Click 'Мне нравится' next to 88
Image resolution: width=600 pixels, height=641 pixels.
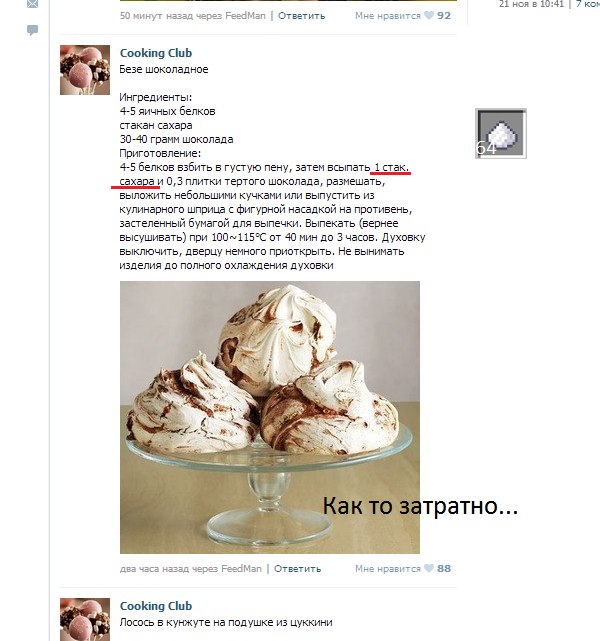[387, 569]
